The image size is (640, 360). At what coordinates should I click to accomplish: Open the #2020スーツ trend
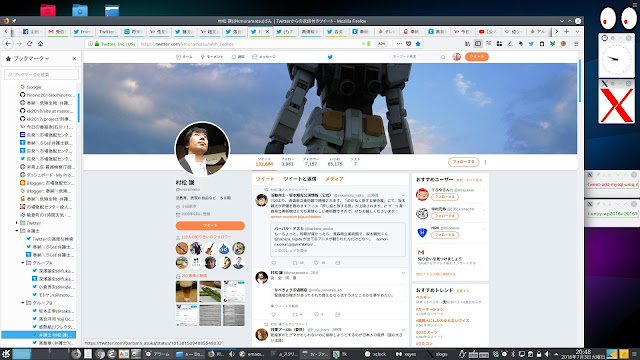427,333
